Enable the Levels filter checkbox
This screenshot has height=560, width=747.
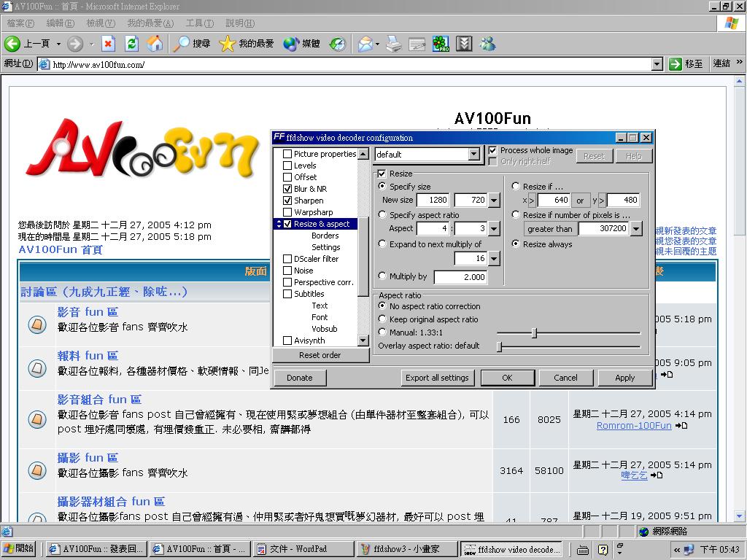[287, 166]
